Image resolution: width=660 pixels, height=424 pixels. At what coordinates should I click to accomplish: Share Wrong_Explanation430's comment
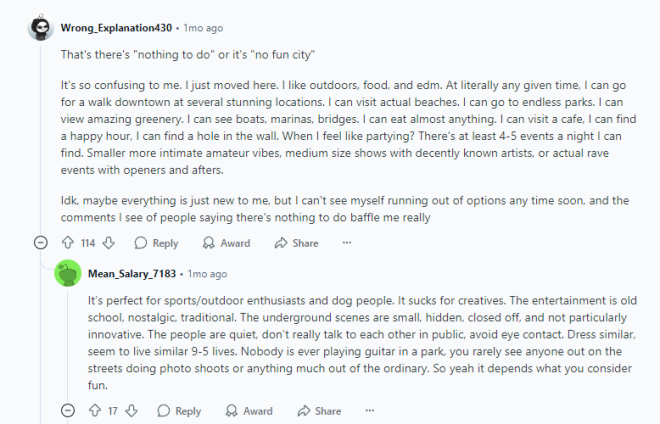tap(297, 243)
